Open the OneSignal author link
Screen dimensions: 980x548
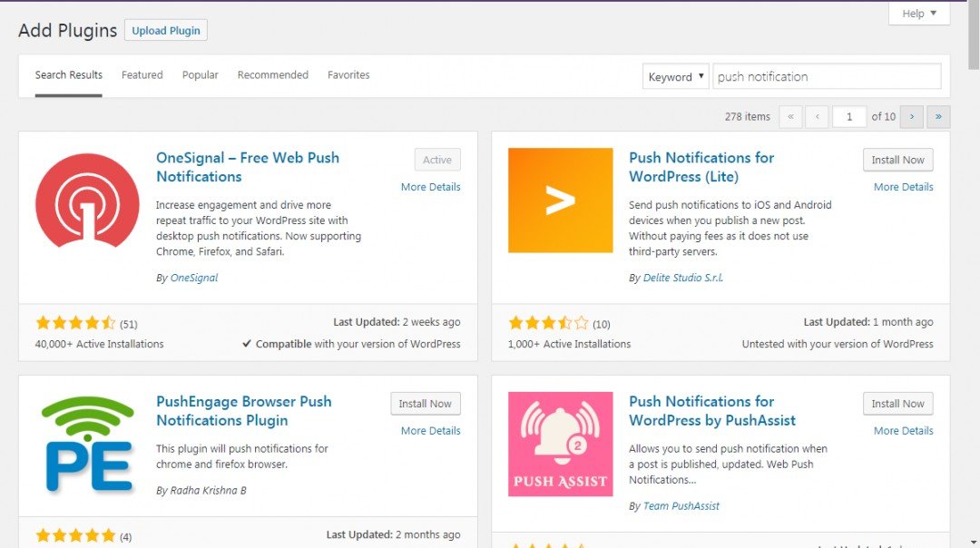click(x=194, y=278)
